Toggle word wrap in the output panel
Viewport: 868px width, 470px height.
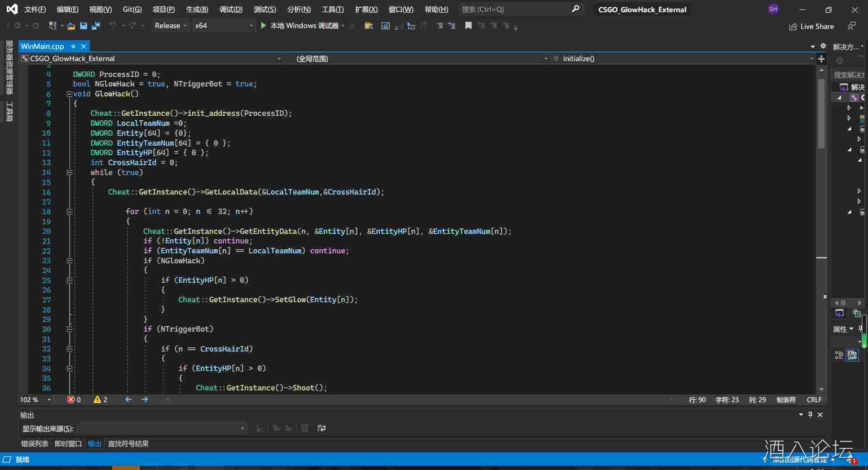[321, 428]
